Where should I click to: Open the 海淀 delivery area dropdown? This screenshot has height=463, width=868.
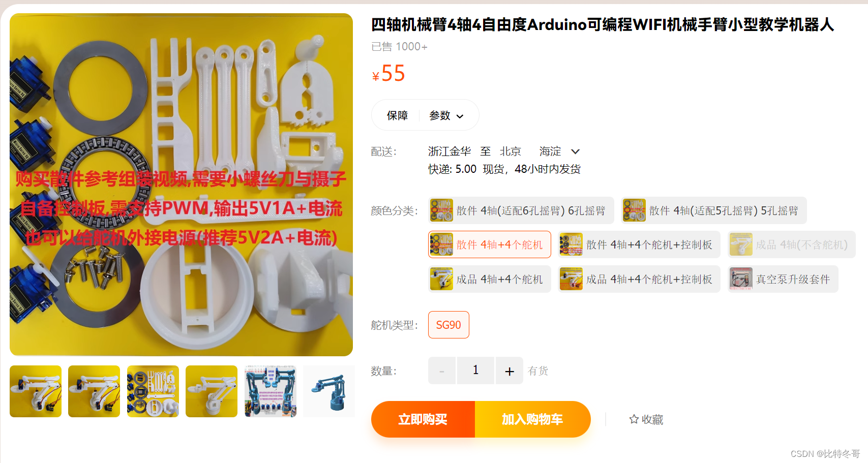tap(575, 151)
